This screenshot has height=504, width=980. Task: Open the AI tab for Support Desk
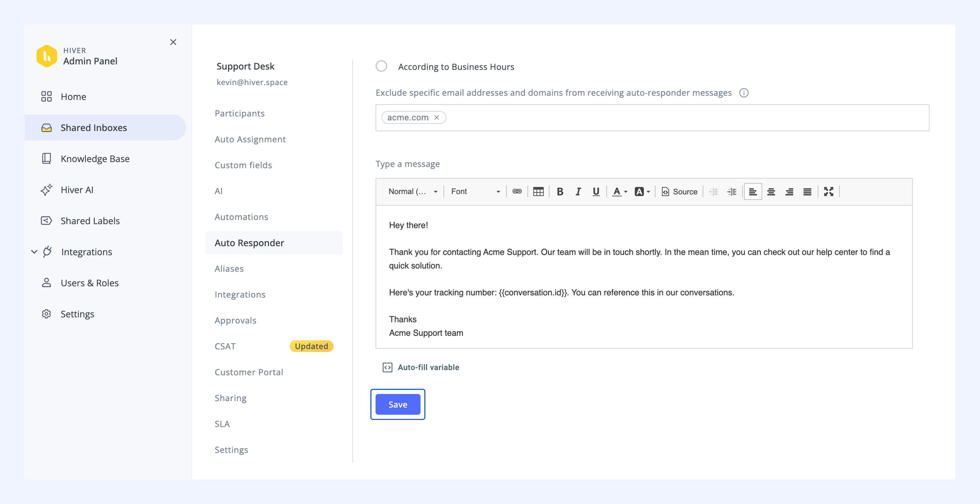coord(219,191)
